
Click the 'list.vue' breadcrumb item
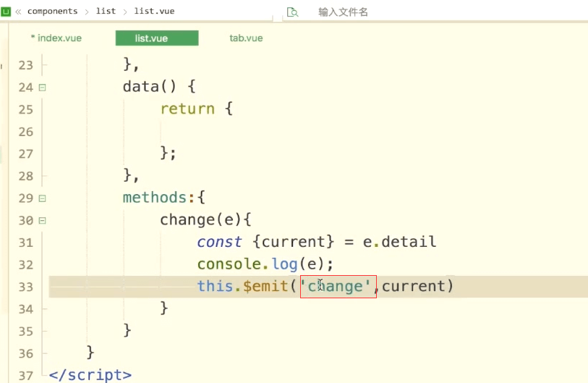[x=154, y=12]
